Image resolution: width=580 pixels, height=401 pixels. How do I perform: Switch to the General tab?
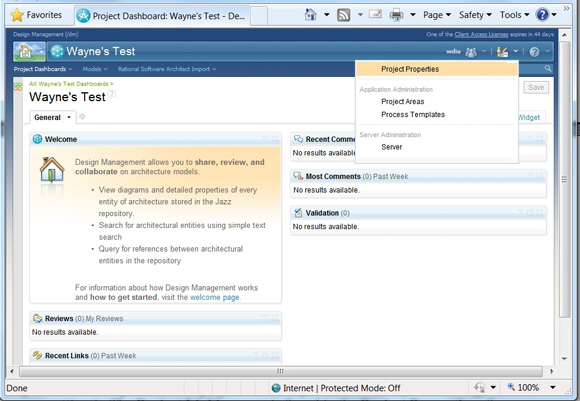tap(47, 117)
